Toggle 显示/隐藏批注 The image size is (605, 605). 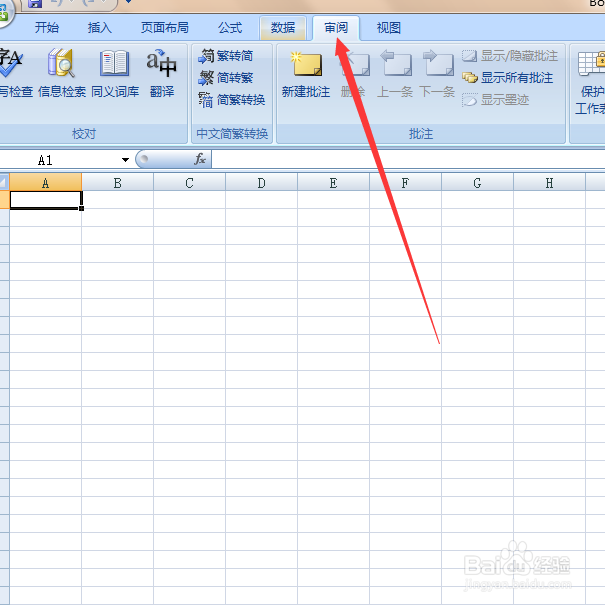tap(510, 56)
